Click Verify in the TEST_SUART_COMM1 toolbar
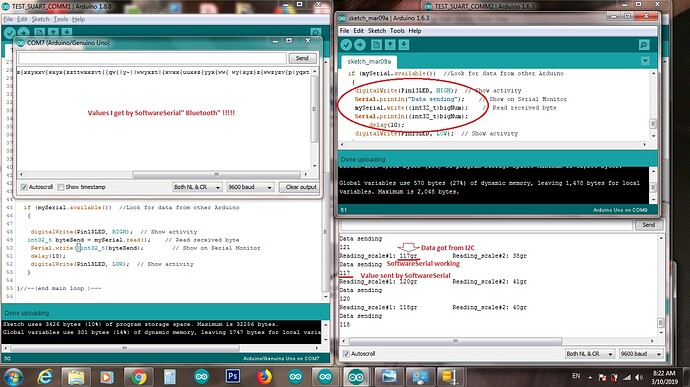Viewport: 690px width, 387px height. click(x=10, y=32)
